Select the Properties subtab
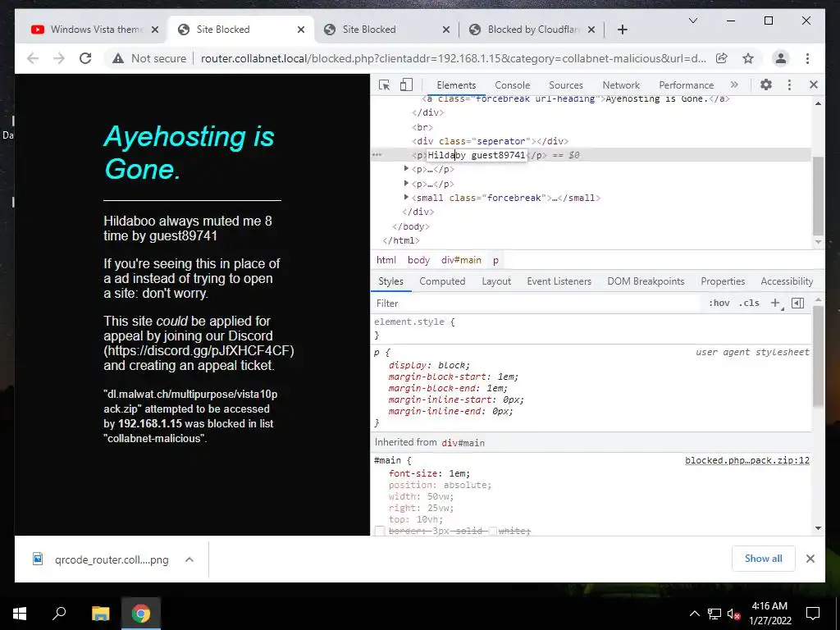The image size is (840, 630). pyautogui.click(x=723, y=281)
